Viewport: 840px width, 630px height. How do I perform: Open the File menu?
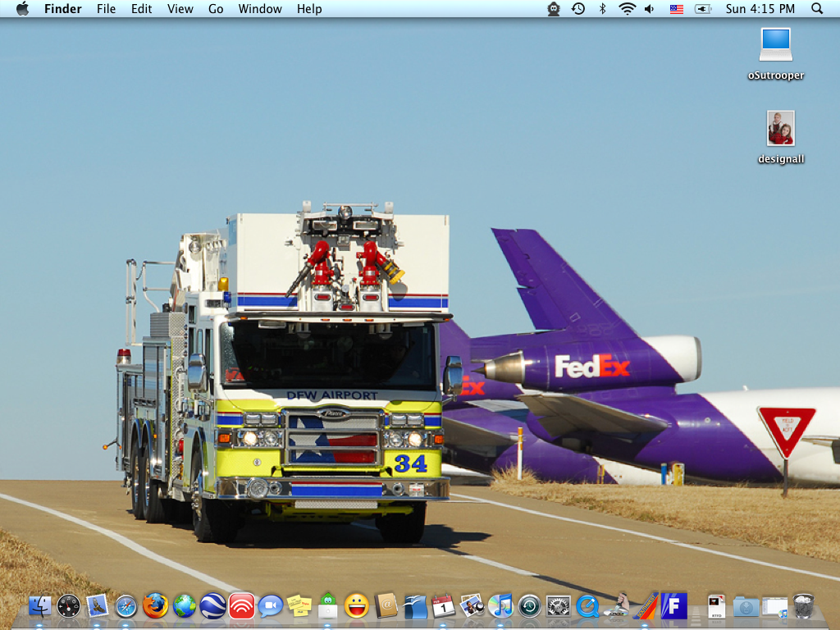[x=106, y=8]
